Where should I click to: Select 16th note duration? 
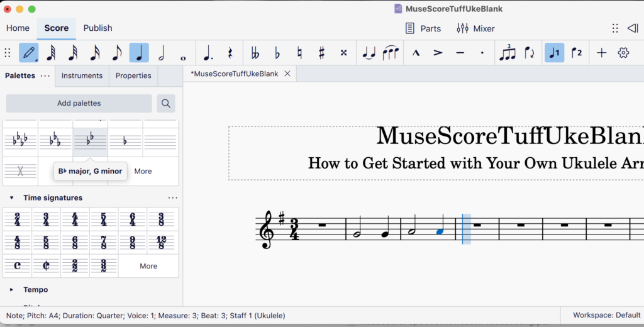[95, 53]
